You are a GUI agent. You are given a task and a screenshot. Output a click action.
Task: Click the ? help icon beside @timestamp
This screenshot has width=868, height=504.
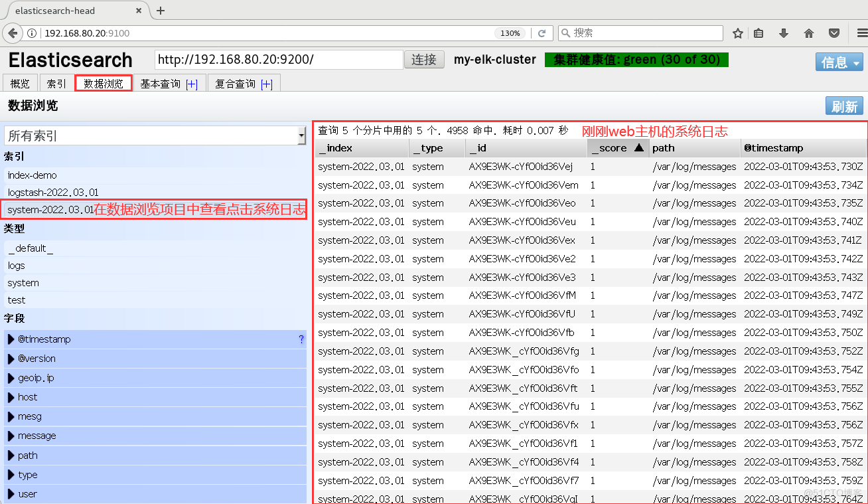coord(301,339)
